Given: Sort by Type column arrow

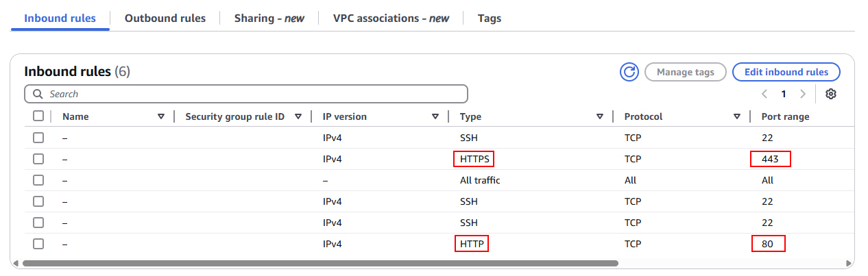Looking at the screenshot, I should [x=600, y=116].
